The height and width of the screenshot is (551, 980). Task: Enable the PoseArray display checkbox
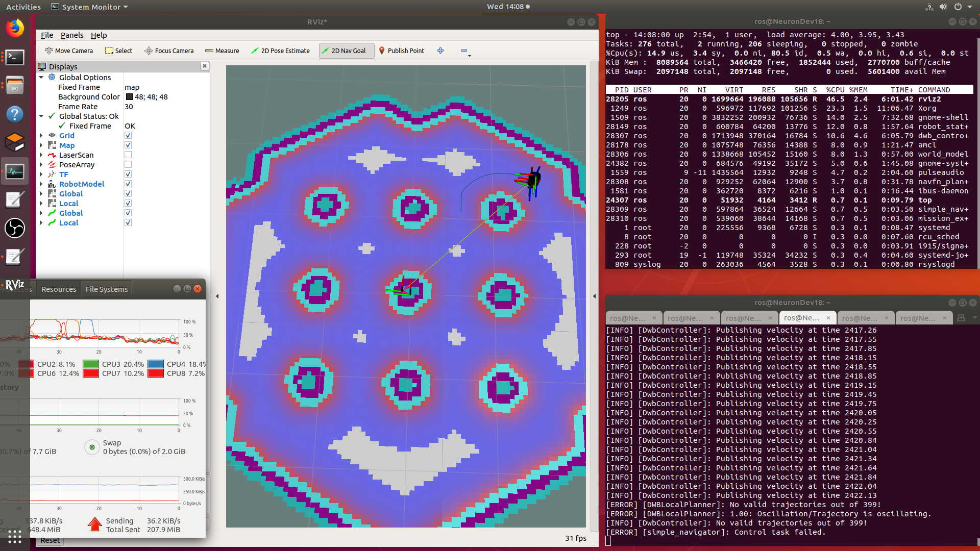tap(128, 164)
